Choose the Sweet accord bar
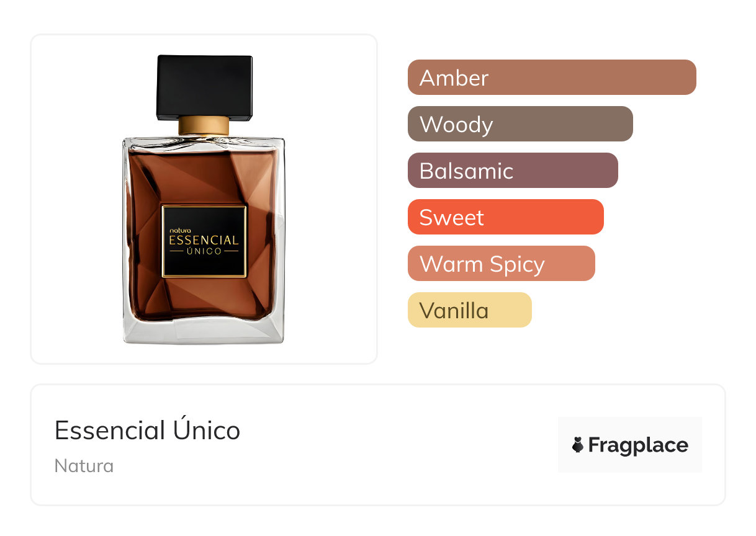This screenshot has width=756, height=536. [x=505, y=217]
